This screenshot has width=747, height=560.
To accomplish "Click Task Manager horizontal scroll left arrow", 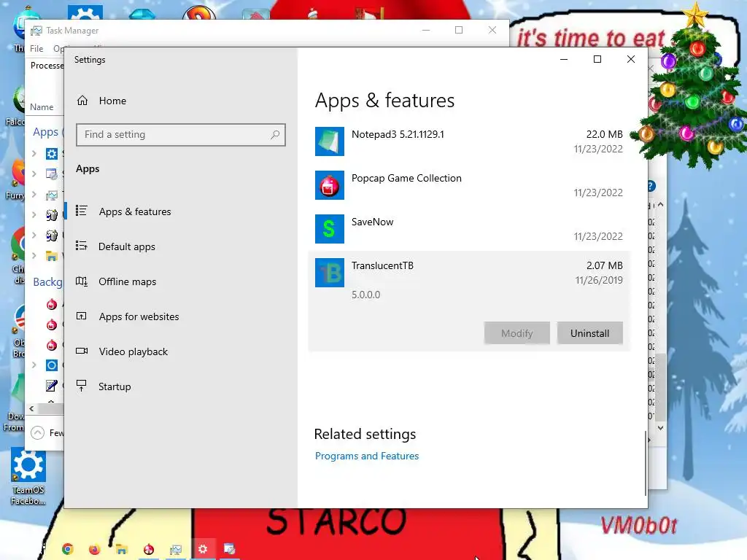I will 31,408.
